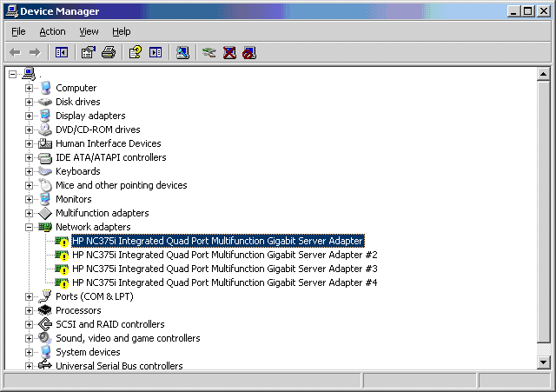Open the Properties toolbar icon
Screen dimensions: 556x392
[89, 53]
